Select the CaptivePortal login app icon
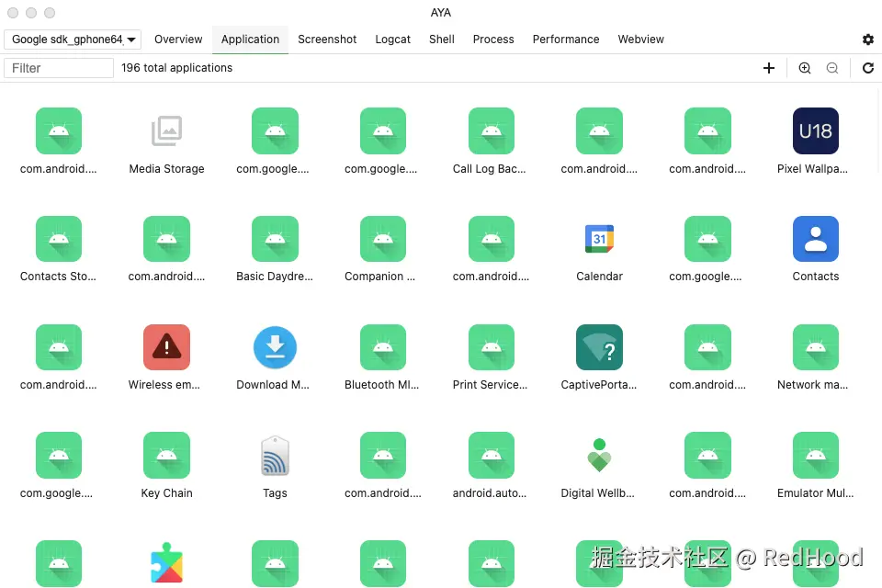The image size is (882, 588). coord(599,347)
